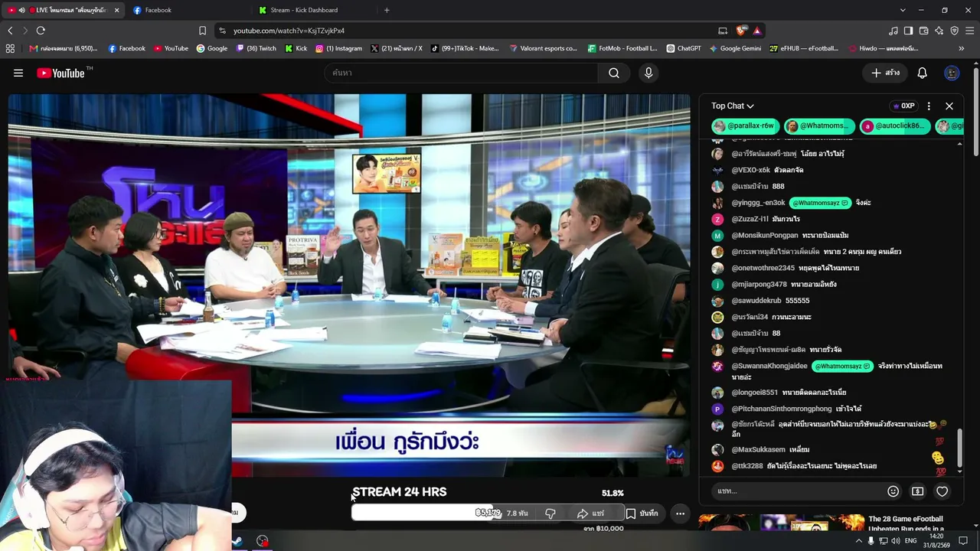Open 0XP points badge in chat header
The height and width of the screenshot is (551, 980).
[903, 106]
